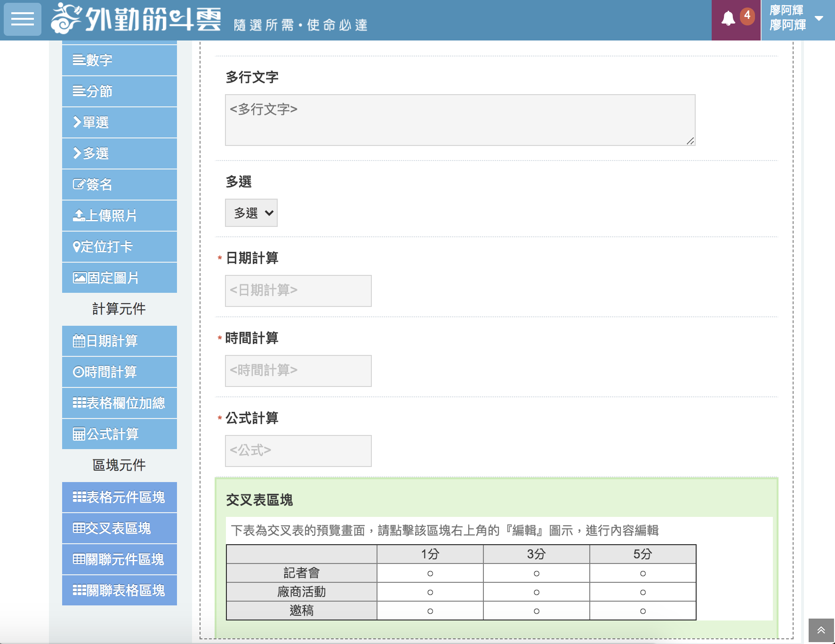Click inside the 多行文字 text area
The width and height of the screenshot is (835, 644).
click(460, 120)
